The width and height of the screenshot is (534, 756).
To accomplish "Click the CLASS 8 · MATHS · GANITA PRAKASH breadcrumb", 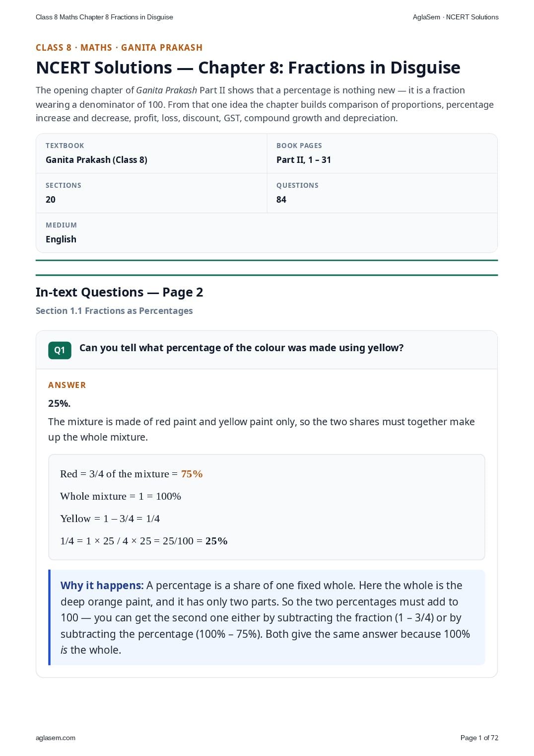I will 119,48.
